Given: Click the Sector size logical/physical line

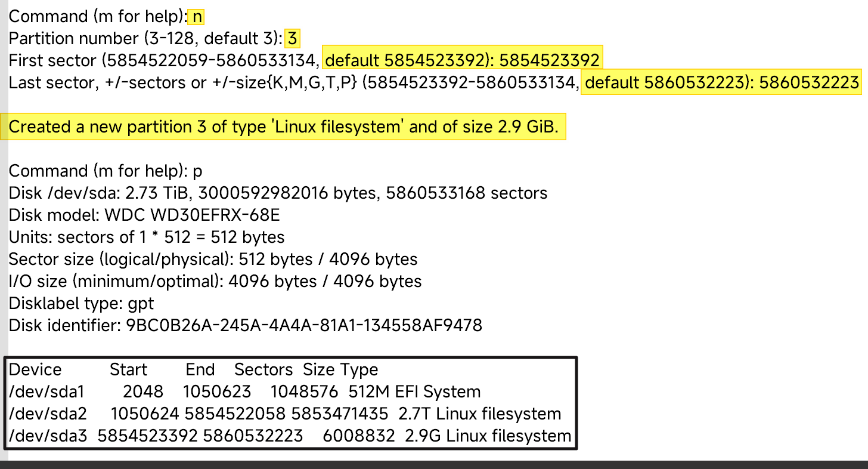Looking at the screenshot, I should pyautogui.click(x=213, y=260).
